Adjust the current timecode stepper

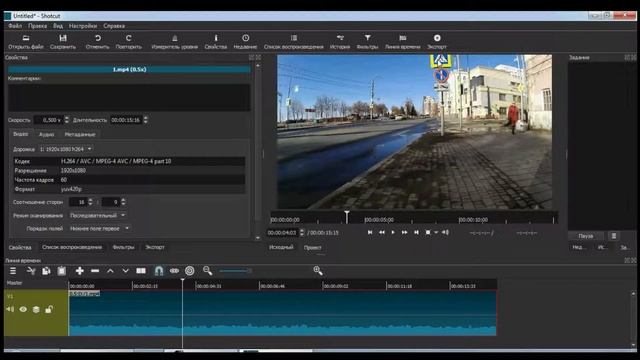pos(302,233)
